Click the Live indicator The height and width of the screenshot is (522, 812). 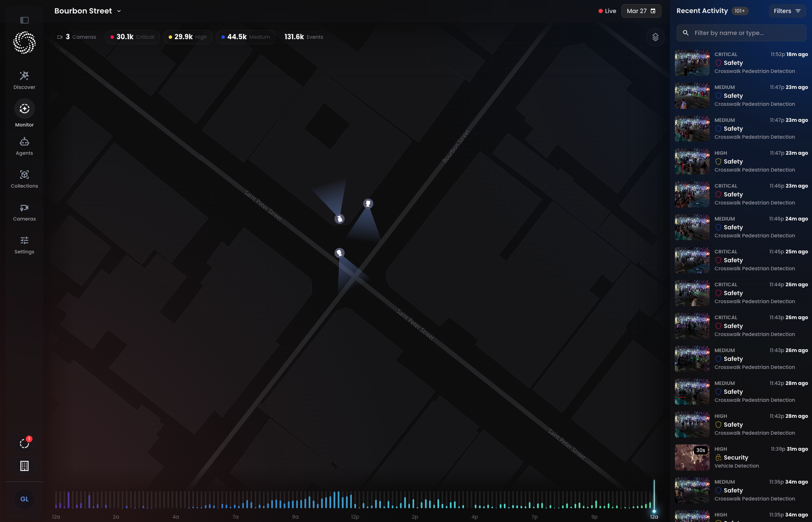[607, 11]
